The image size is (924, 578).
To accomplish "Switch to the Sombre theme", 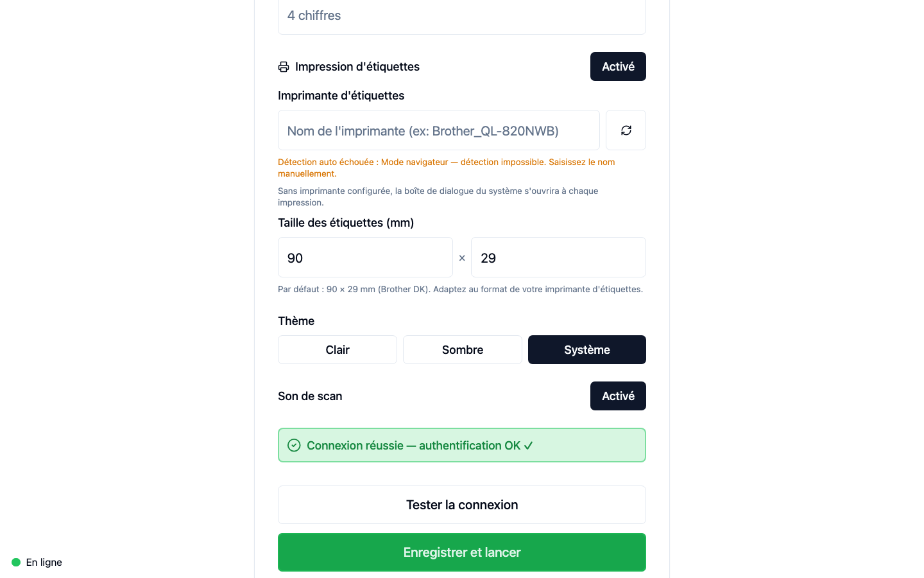I will click(x=462, y=349).
